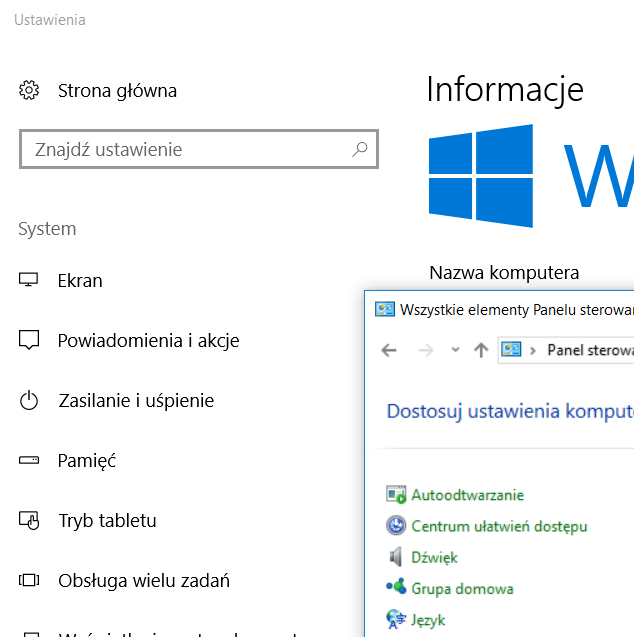This screenshot has height=637, width=634.
Task: Click the Strona główna gear icon
Action: tap(29, 91)
